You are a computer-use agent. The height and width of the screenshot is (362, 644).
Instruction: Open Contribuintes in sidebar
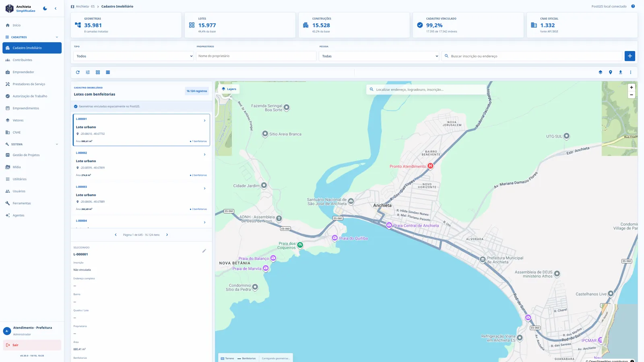[x=32, y=60]
